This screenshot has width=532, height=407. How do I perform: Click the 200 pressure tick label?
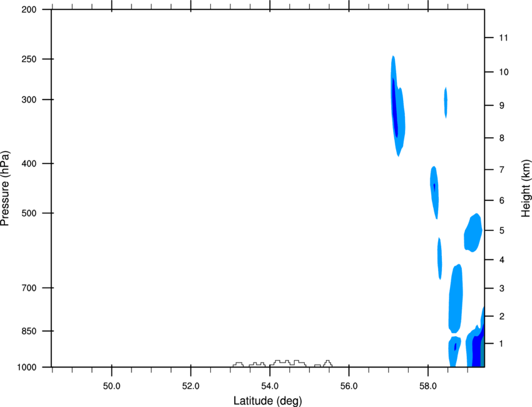pyautogui.click(x=29, y=9)
